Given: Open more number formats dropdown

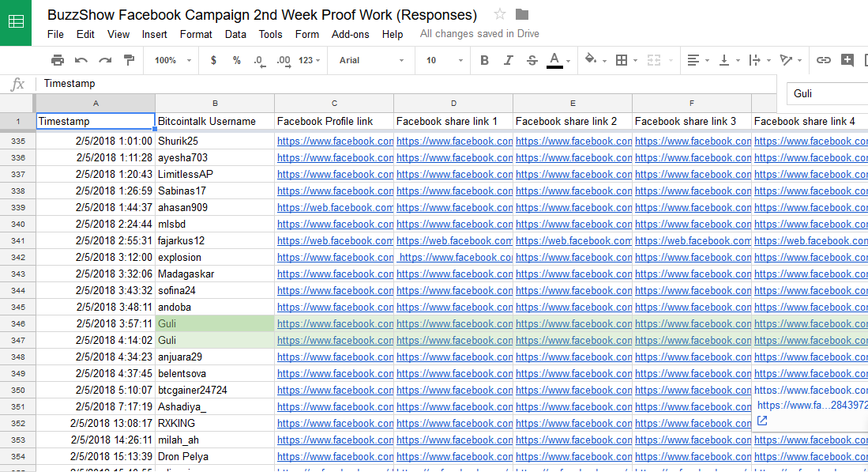Looking at the screenshot, I should [x=309, y=60].
